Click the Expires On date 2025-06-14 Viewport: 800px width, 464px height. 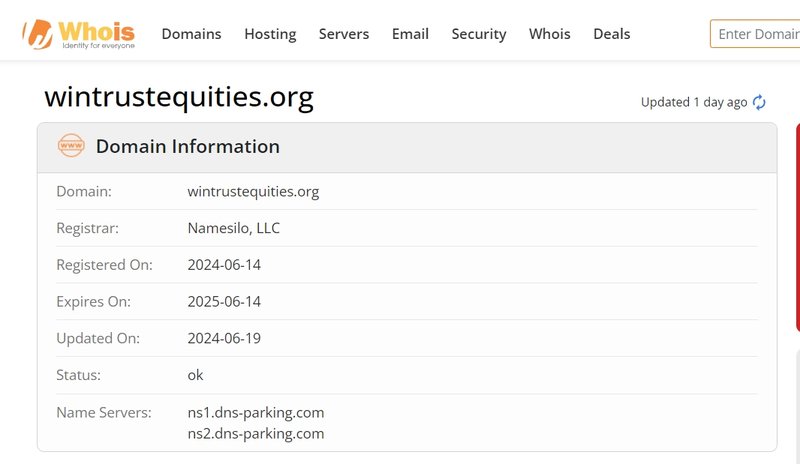coord(224,301)
